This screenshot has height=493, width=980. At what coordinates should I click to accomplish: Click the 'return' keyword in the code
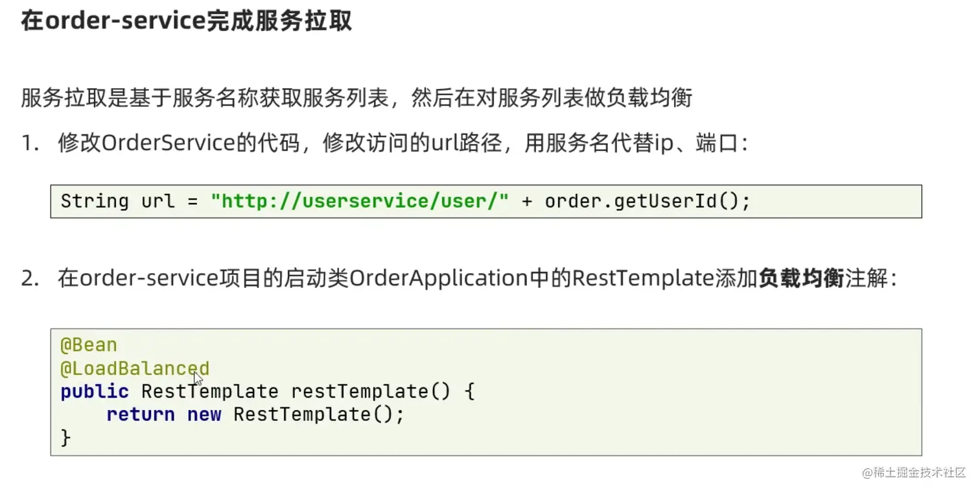pos(141,415)
